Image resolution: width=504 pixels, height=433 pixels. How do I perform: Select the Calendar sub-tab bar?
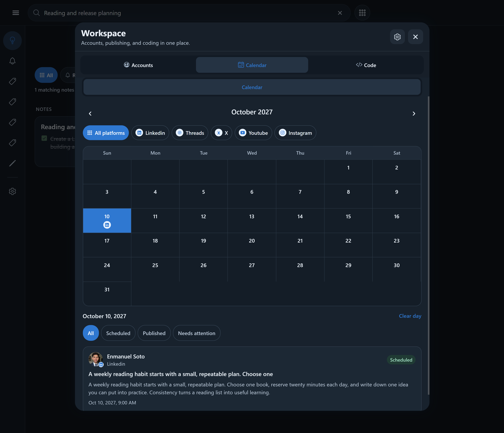pyautogui.click(x=252, y=87)
